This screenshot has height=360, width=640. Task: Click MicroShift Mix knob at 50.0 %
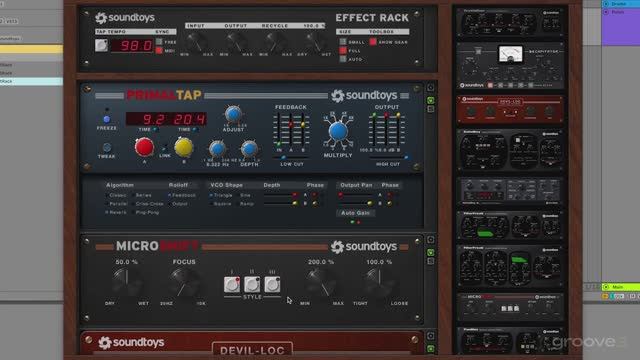point(127,281)
